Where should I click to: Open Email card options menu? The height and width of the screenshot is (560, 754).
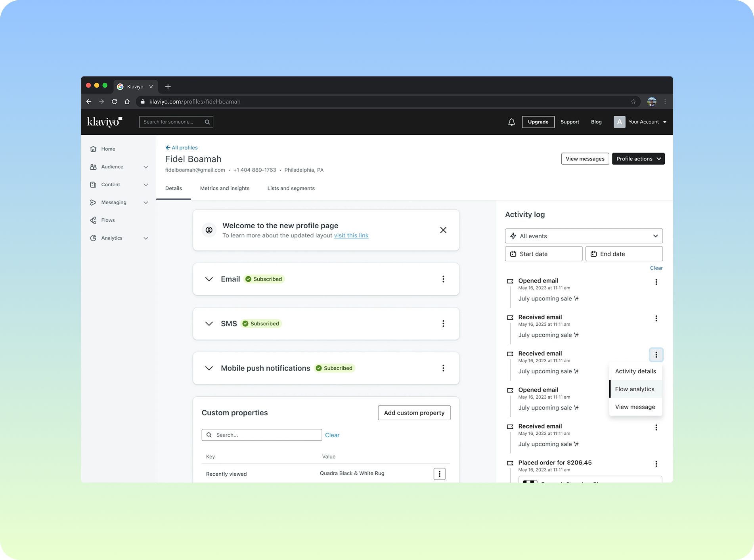[443, 279]
